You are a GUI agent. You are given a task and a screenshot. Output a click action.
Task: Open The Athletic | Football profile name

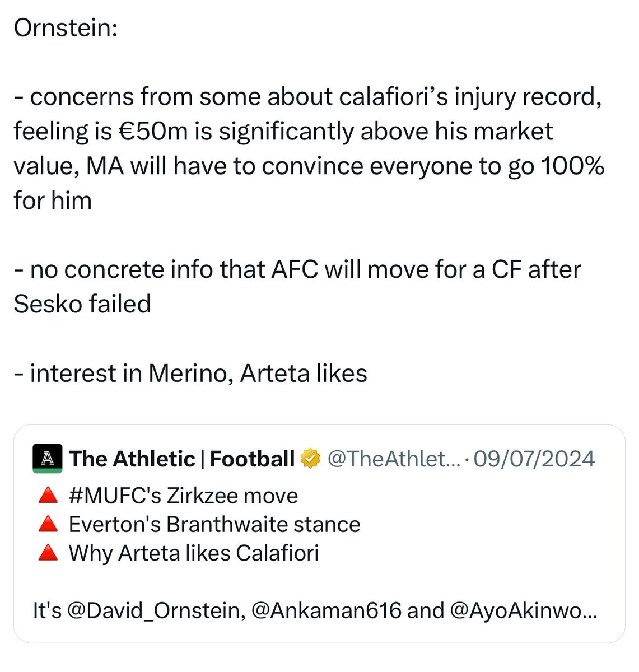182,459
